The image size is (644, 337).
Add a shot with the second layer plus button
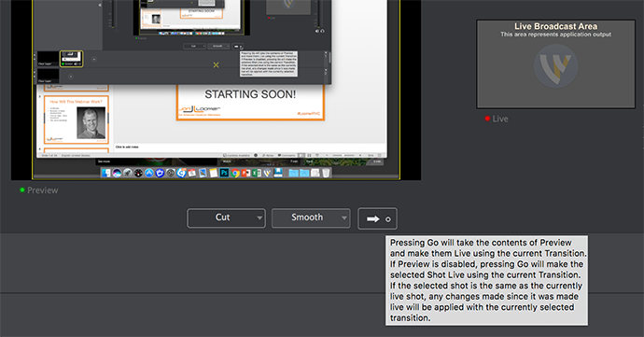71,77
